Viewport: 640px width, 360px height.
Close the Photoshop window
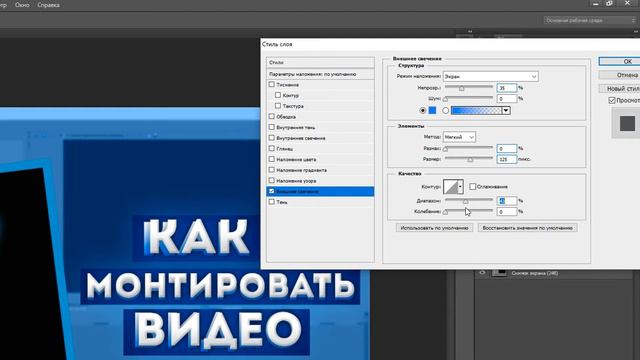click(x=627, y=3)
